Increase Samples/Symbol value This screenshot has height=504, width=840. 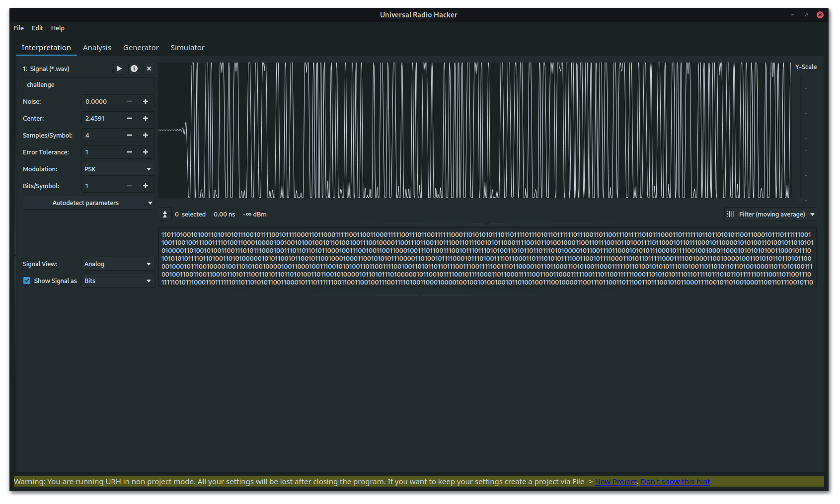[146, 135]
